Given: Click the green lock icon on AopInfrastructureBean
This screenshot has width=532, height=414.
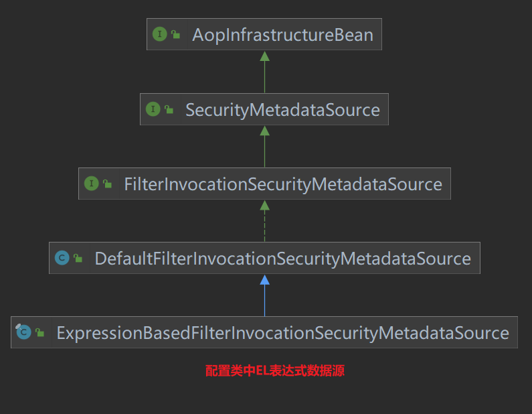Looking at the screenshot, I should point(175,35).
